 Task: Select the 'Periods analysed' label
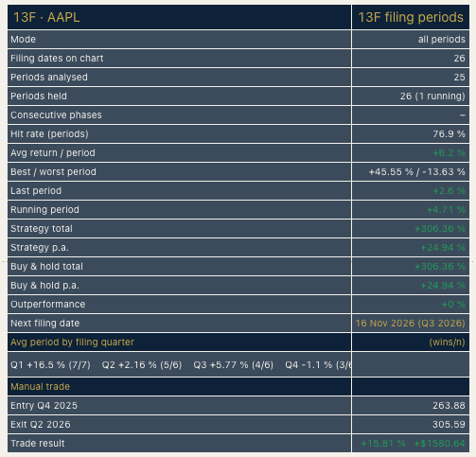tap(49, 78)
